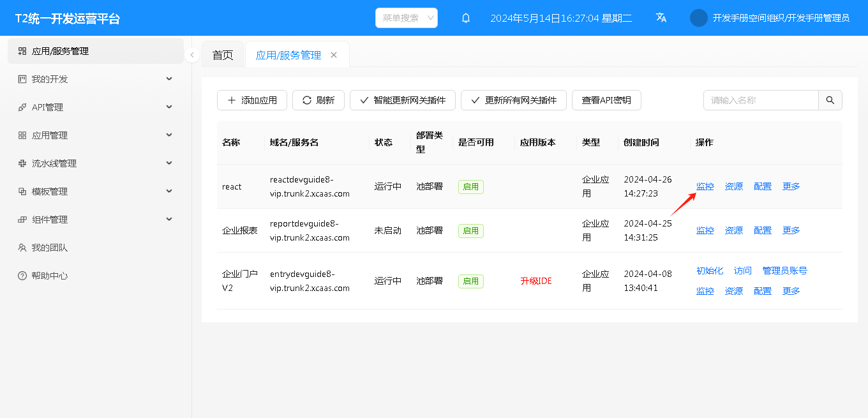Open the 菜单搜索 dropdown
868x418 pixels.
point(407,18)
